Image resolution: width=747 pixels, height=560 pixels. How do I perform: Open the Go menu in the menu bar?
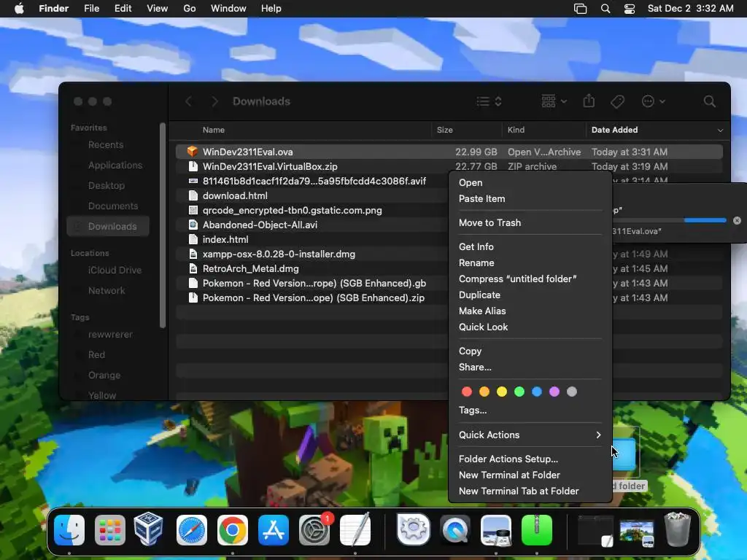(x=190, y=9)
